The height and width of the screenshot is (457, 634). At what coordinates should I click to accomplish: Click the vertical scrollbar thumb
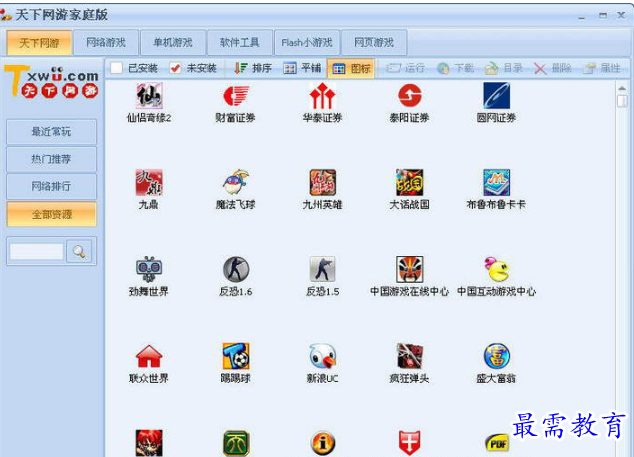tap(622, 101)
